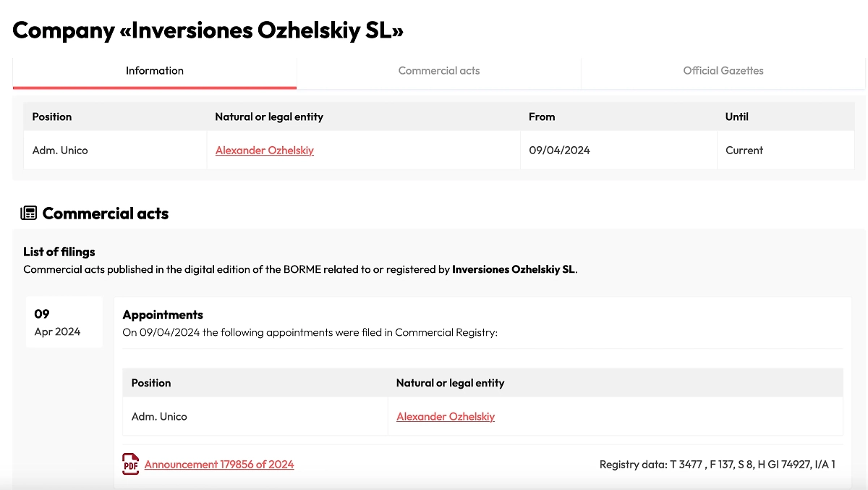Click the From column header
The image size is (868, 490).
542,117
